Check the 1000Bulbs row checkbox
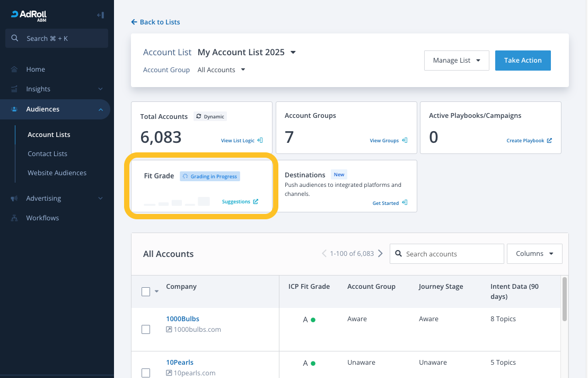The image size is (588, 378). (x=146, y=330)
